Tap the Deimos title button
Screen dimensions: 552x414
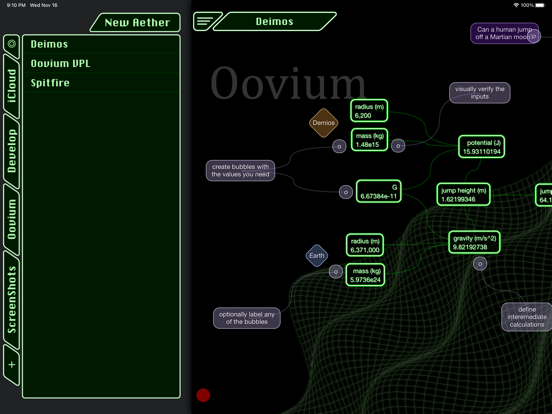pos(275,21)
